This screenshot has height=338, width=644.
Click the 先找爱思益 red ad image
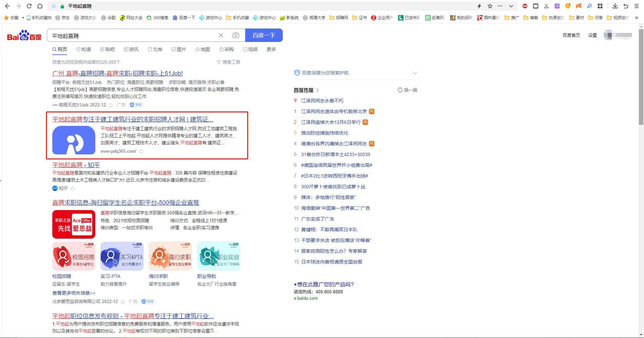[x=74, y=224]
